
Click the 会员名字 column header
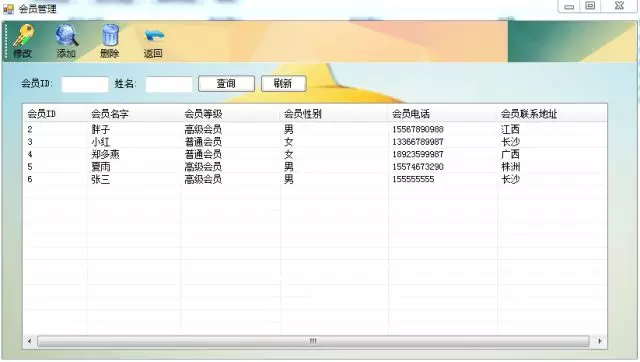click(x=133, y=114)
